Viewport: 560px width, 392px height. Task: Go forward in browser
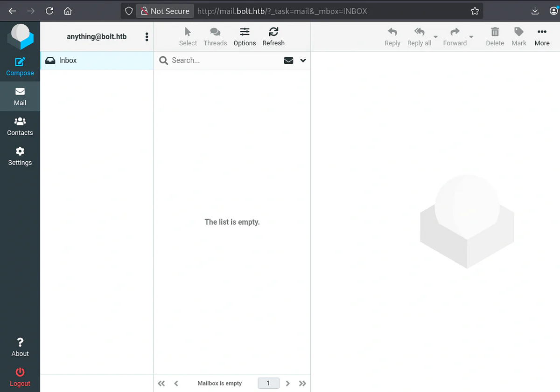(x=31, y=11)
